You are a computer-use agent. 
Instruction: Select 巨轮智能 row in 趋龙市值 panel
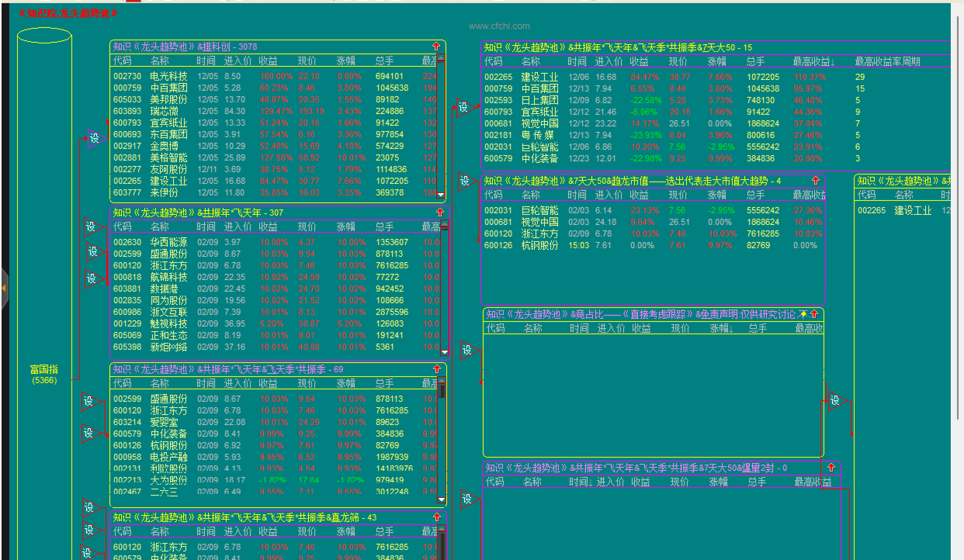tap(539, 211)
